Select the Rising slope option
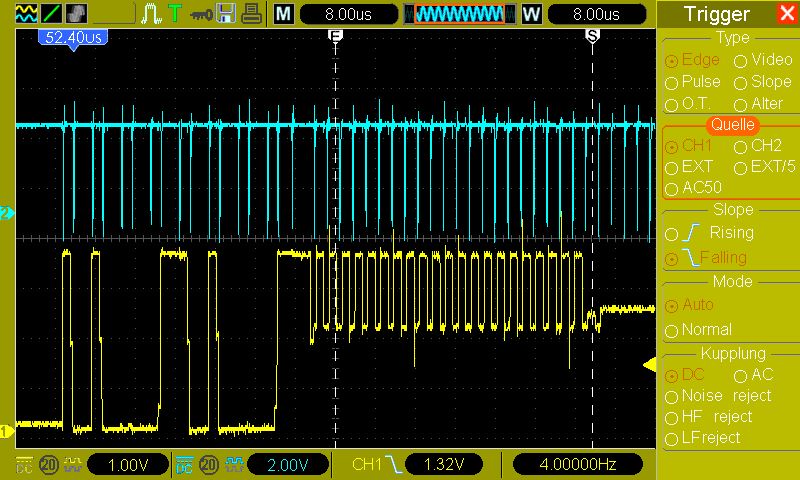This screenshot has height=480, width=800. coord(710,233)
